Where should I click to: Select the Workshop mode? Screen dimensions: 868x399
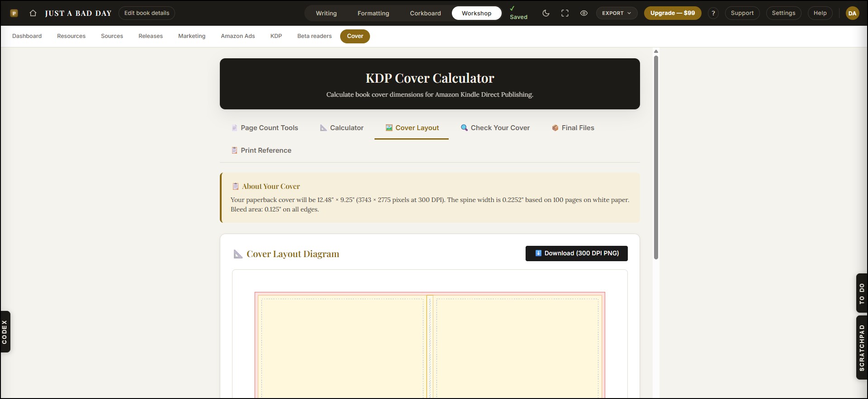click(x=476, y=13)
